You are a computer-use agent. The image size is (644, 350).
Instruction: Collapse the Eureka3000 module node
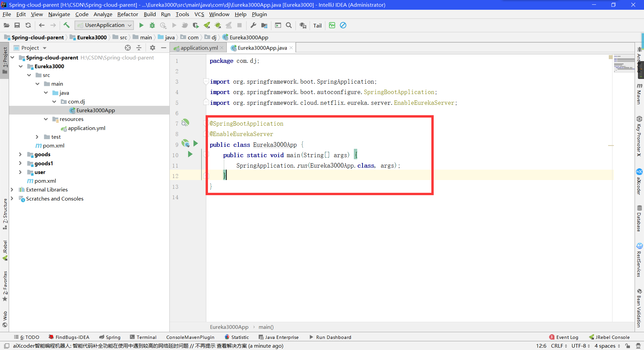[x=21, y=66]
